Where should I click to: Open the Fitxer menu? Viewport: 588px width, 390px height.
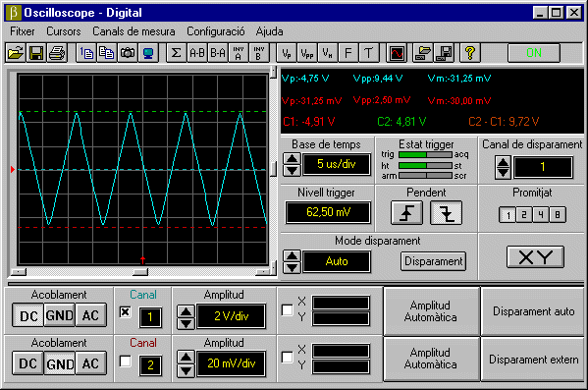23,31
